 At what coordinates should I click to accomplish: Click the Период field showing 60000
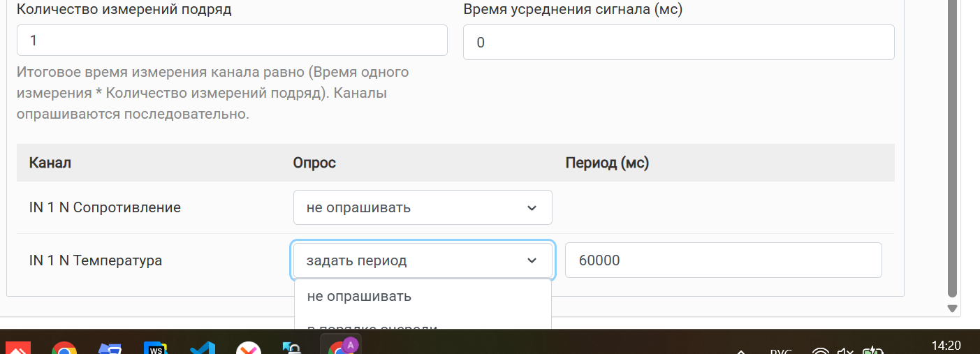(x=723, y=260)
